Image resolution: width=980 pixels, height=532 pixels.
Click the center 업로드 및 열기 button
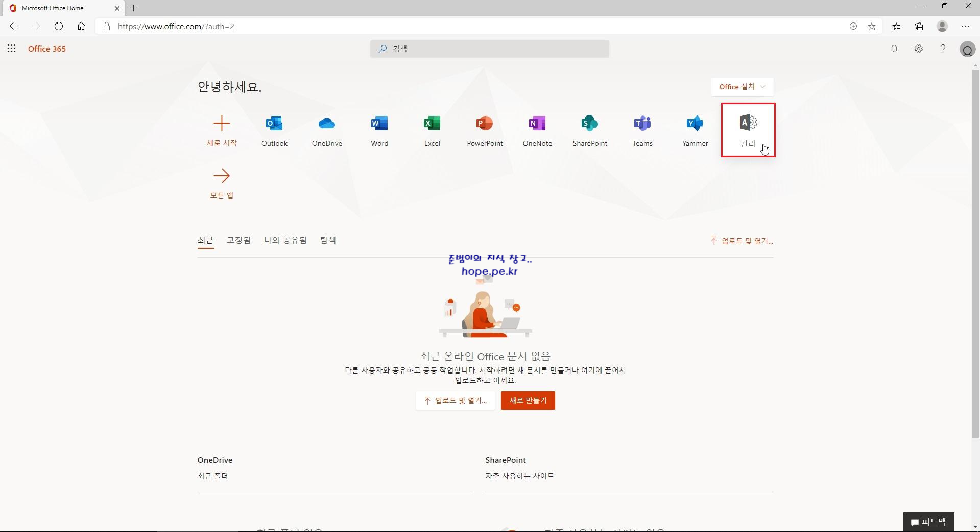click(455, 401)
